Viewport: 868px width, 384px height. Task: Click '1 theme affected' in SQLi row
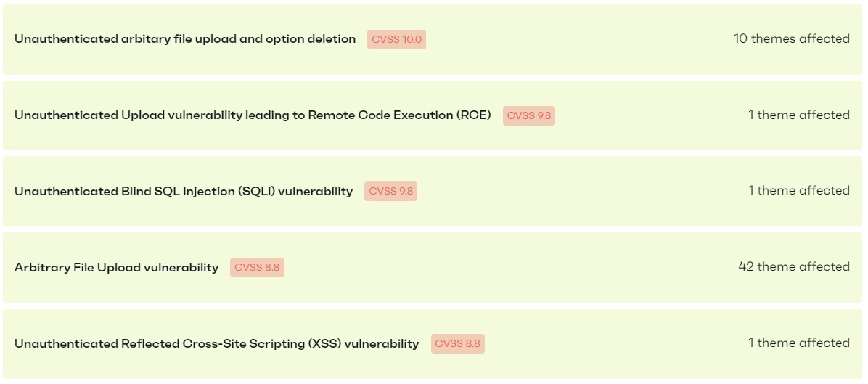[799, 191]
